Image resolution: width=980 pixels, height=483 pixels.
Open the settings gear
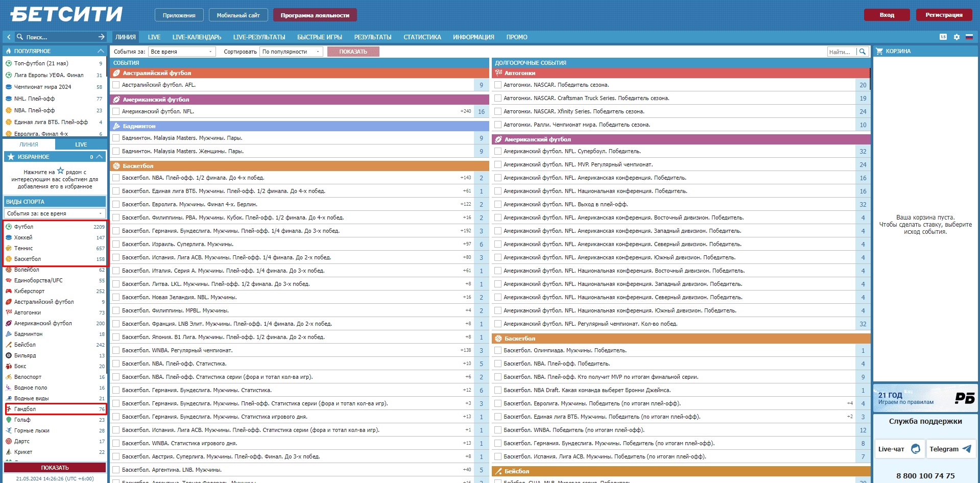[957, 37]
